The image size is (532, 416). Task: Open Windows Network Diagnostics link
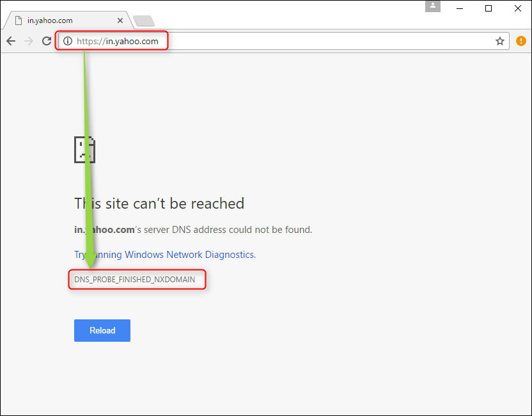(165, 255)
